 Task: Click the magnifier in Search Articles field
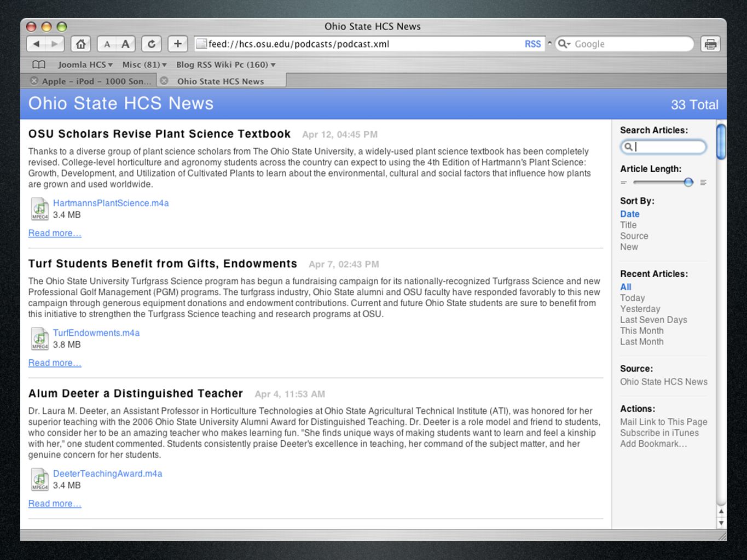tap(629, 147)
